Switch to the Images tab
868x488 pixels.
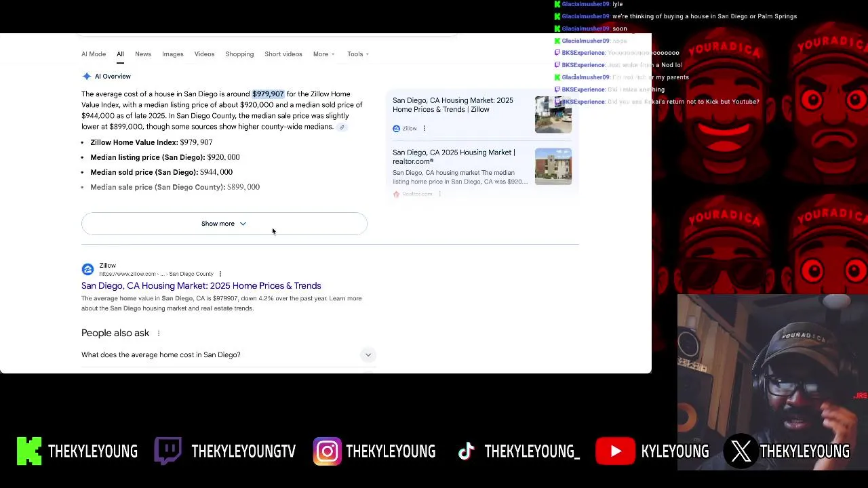(x=173, y=54)
